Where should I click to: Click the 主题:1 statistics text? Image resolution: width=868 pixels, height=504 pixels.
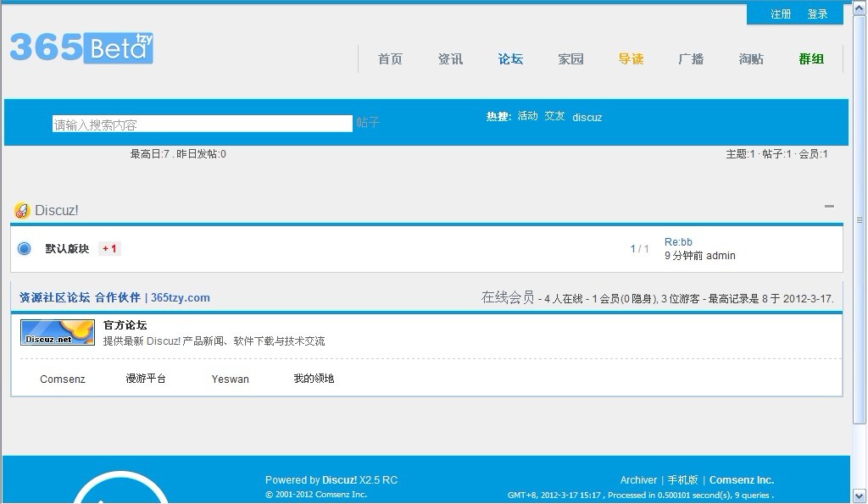740,154
